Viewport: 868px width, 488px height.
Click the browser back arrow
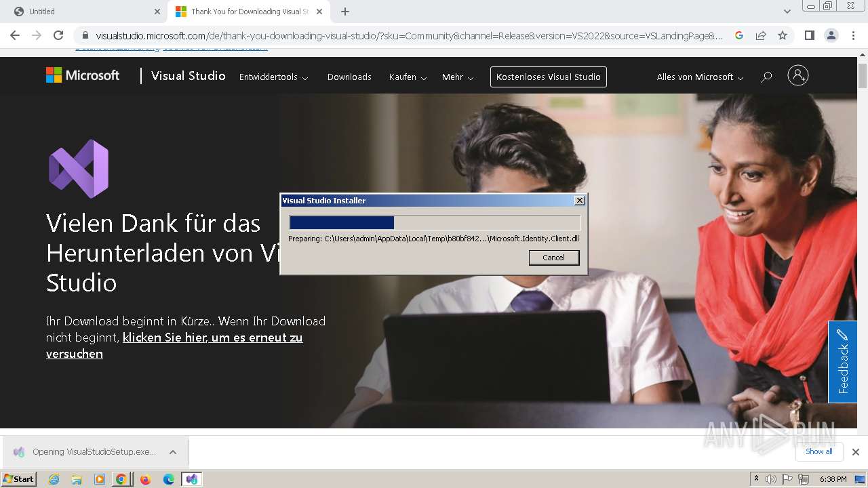pos(15,35)
